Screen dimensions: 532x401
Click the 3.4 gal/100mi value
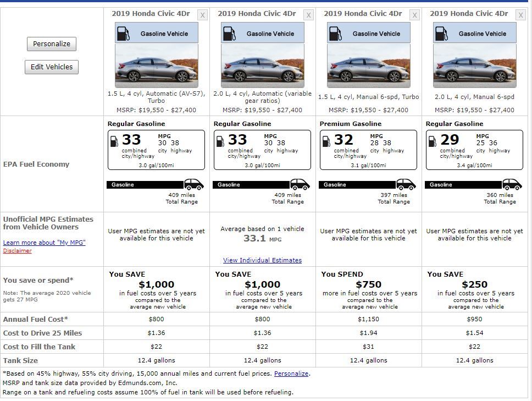474,166
